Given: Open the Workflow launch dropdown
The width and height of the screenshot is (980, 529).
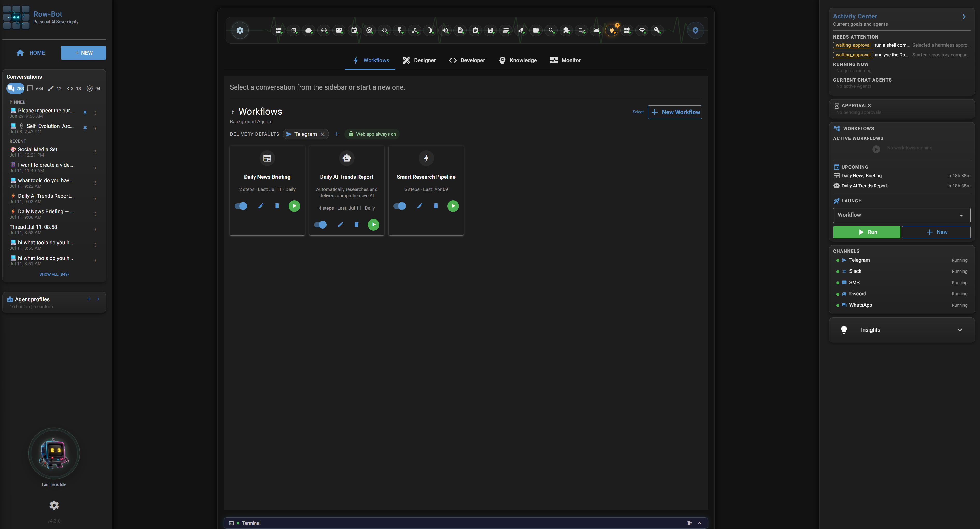Looking at the screenshot, I should tap(901, 215).
